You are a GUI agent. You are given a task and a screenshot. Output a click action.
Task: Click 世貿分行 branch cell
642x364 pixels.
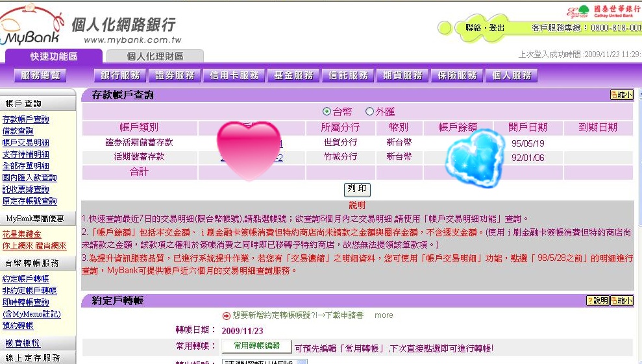tap(340, 143)
